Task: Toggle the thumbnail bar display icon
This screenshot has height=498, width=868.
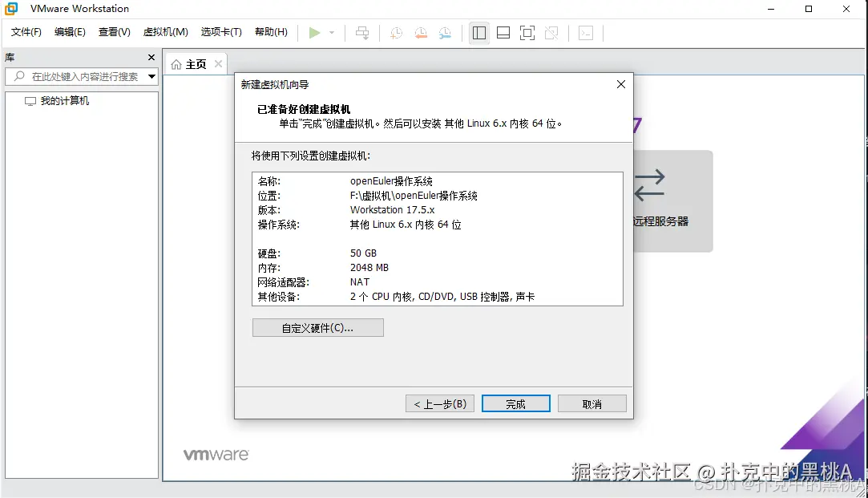Action: coord(503,33)
